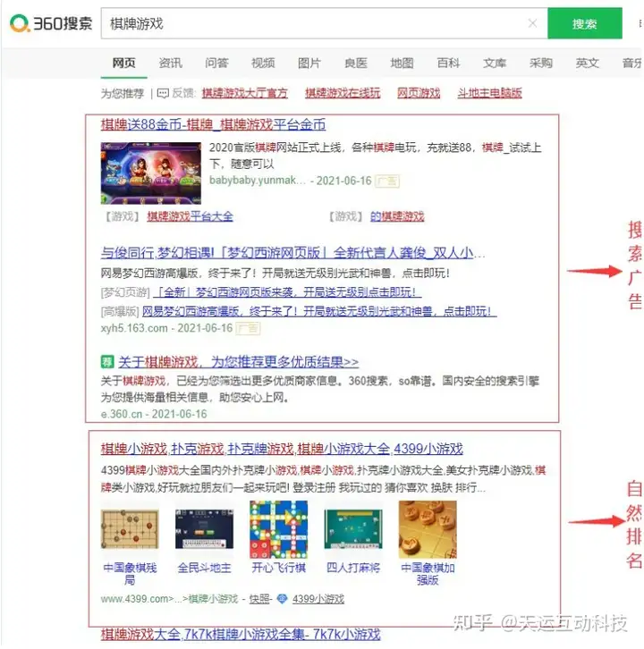Viewport: 644px width, 649px height.
Task: Open link 网易梦幻西游高爆版，终于来了
Action: click(x=319, y=311)
